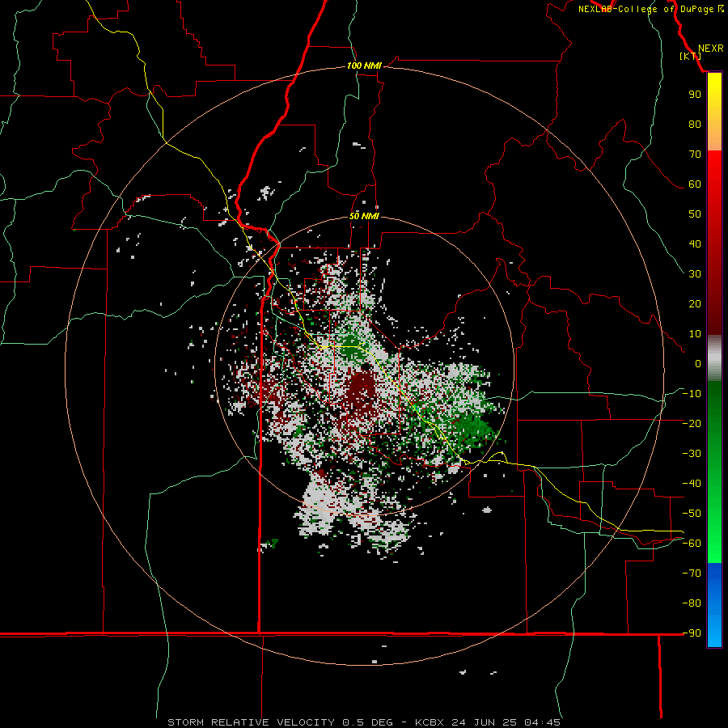Click the STORM RELATIVE VELOCITY 0.5 DEG title
The height and width of the screenshot is (728, 728).
[280, 722]
